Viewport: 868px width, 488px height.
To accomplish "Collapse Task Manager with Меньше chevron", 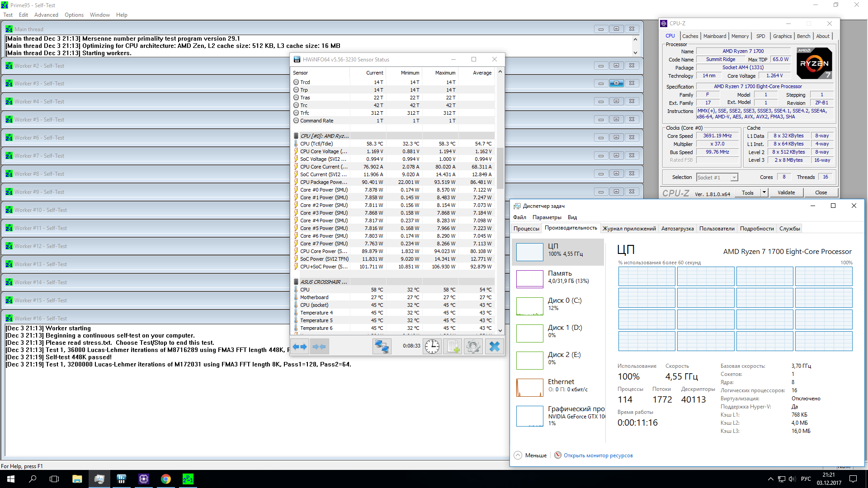I will pos(518,455).
